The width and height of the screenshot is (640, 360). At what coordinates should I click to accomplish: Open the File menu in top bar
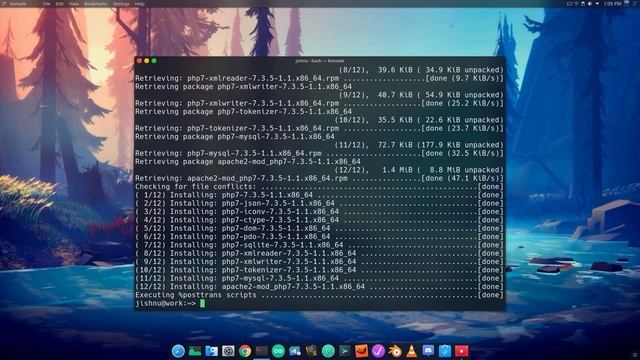click(x=47, y=4)
